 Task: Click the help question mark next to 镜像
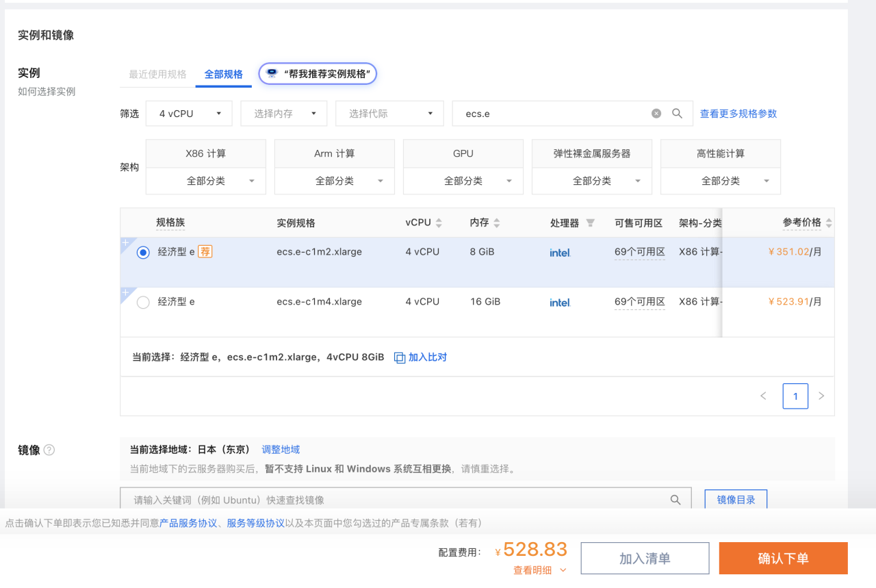49,450
